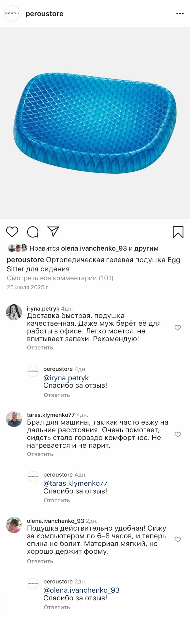
Task: Like iryna.petryk's comment
Action: click(x=178, y=328)
